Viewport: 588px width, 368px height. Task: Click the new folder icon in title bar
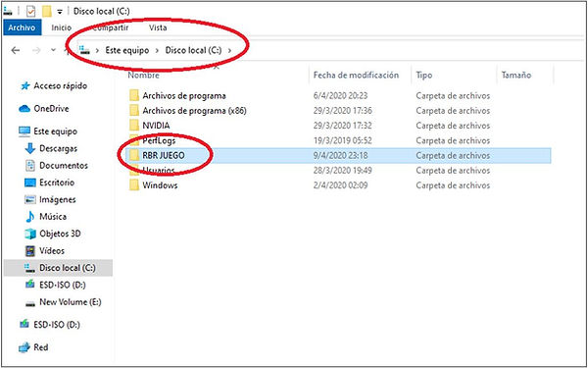click(x=47, y=11)
